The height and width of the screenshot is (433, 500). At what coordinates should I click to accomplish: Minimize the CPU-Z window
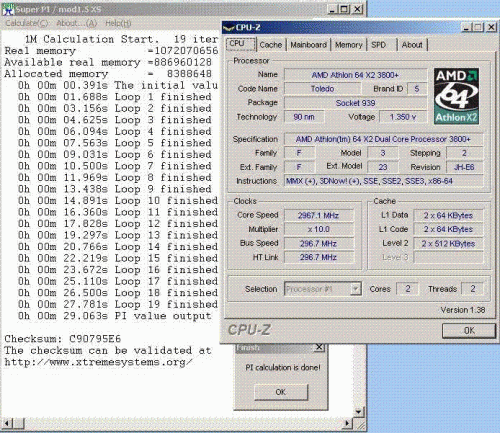467,27
